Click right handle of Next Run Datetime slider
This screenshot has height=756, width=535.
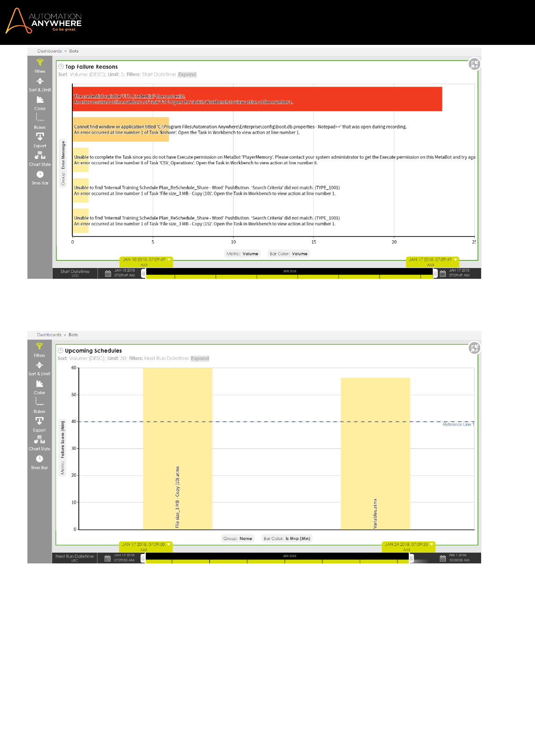point(411,558)
